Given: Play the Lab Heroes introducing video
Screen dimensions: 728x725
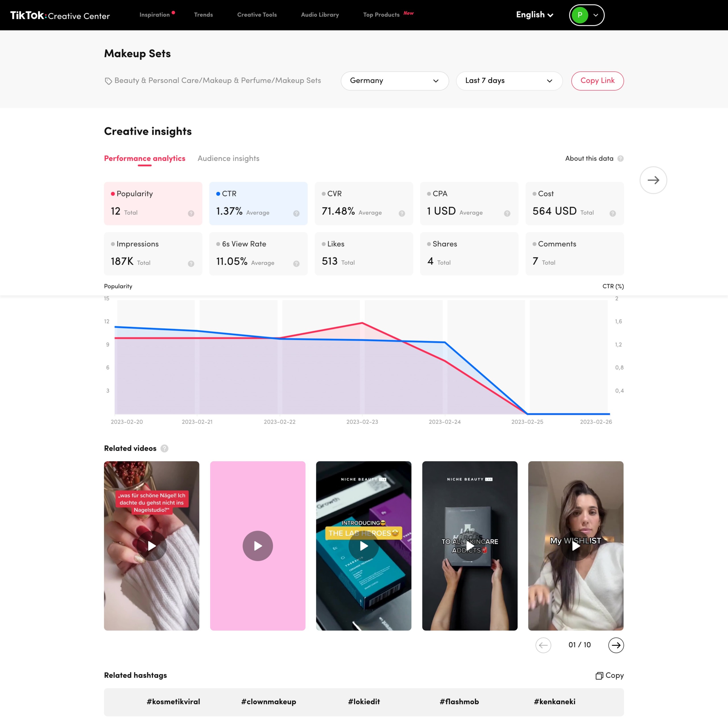Looking at the screenshot, I should pos(364,546).
